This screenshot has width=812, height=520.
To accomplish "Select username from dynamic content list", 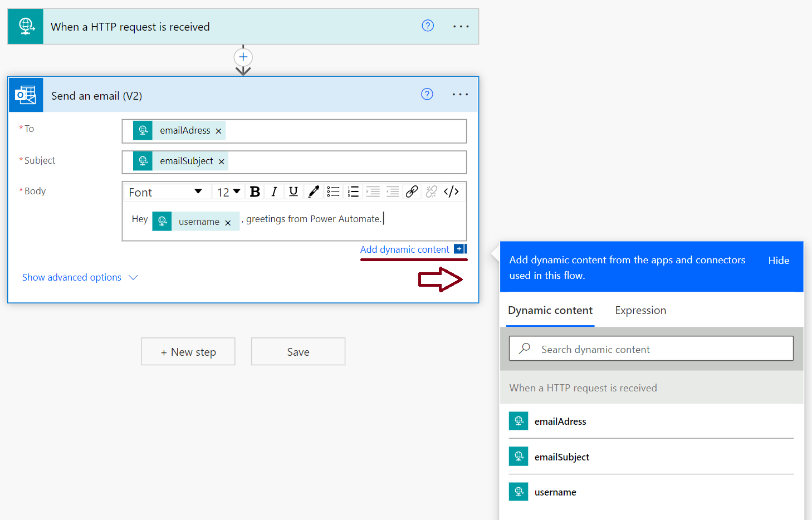I will point(651,492).
